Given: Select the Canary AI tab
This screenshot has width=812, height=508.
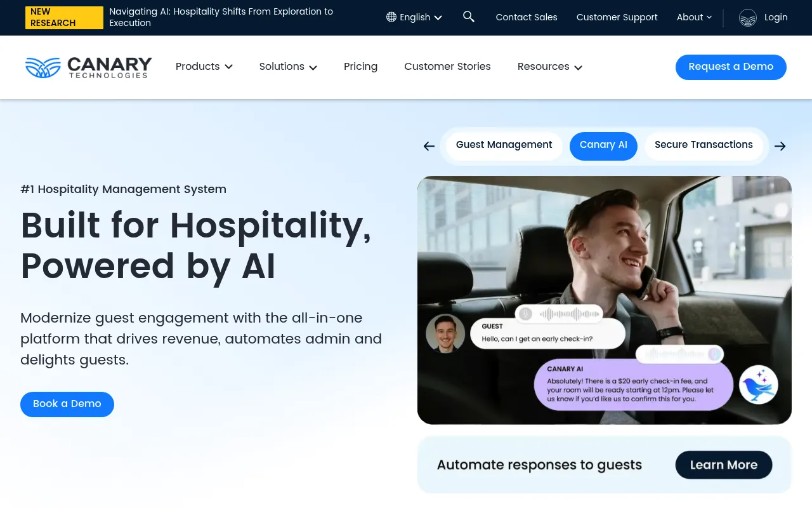Looking at the screenshot, I should (603, 146).
